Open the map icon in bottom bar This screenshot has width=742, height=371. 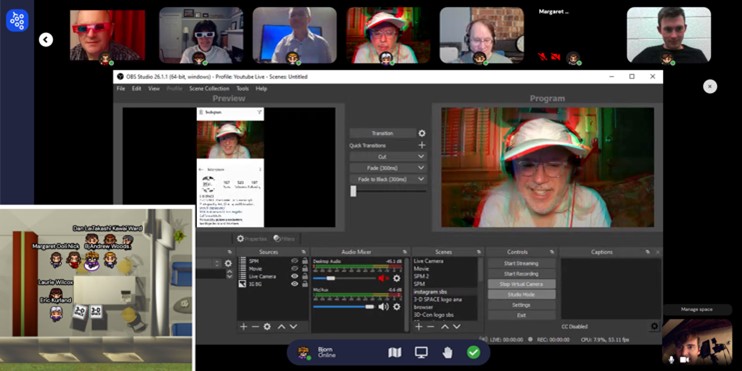click(x=394, y=353)
